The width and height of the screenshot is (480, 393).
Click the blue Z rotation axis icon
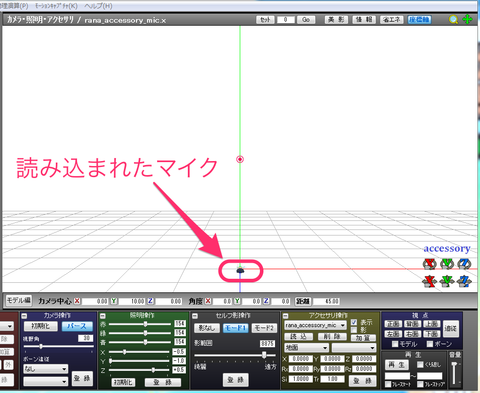(x=464, y=264)
